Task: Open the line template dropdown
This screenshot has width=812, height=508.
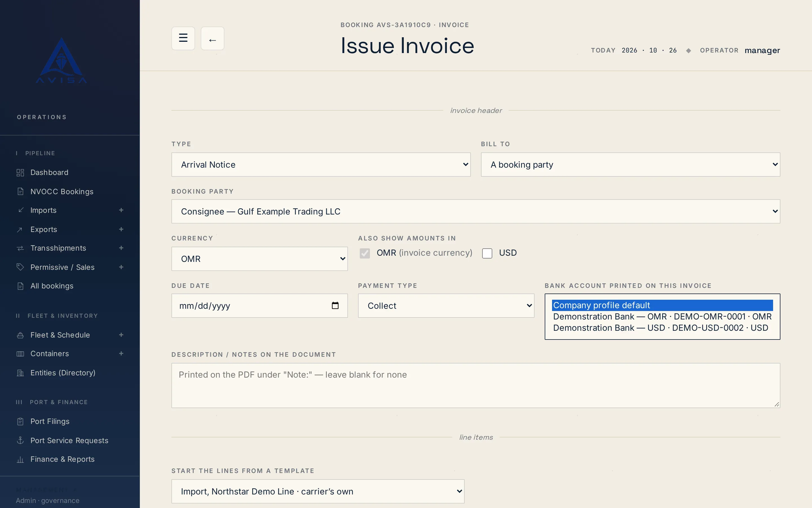Action: [x=318, y=491]
